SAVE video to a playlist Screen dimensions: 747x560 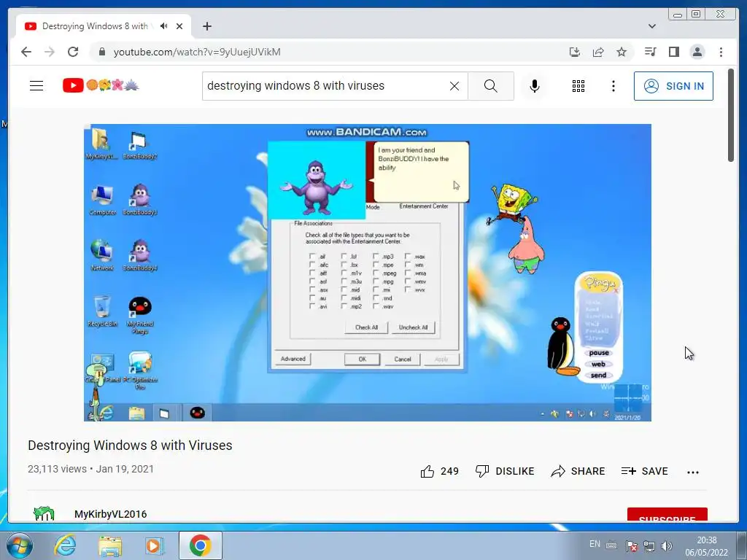[x=644, y=472]
